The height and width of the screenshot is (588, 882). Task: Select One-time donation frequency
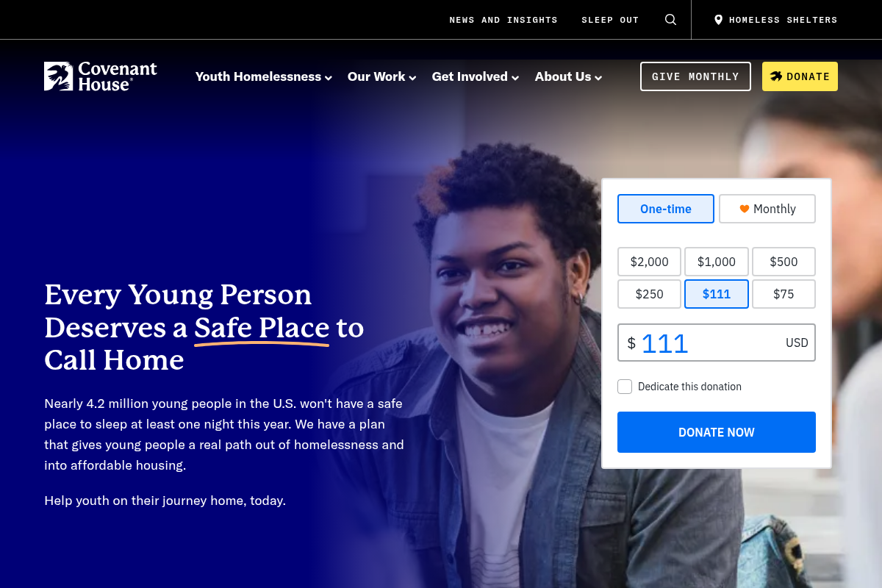pyautogui.click(x=666, y=209)
